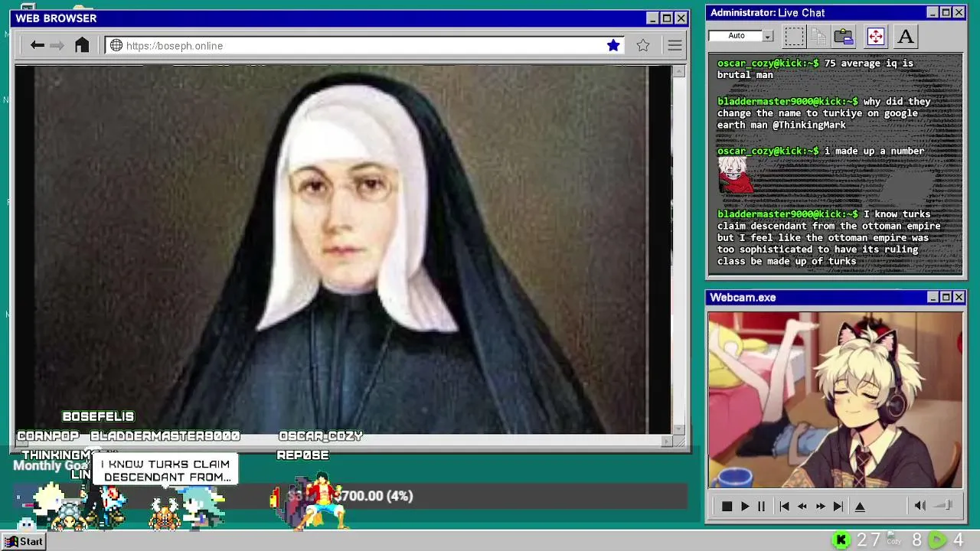Skip to next track in Webcam.exe
The height and width of the screenshot is (551, 980).
pyautogui.click(x=838, y=506)
